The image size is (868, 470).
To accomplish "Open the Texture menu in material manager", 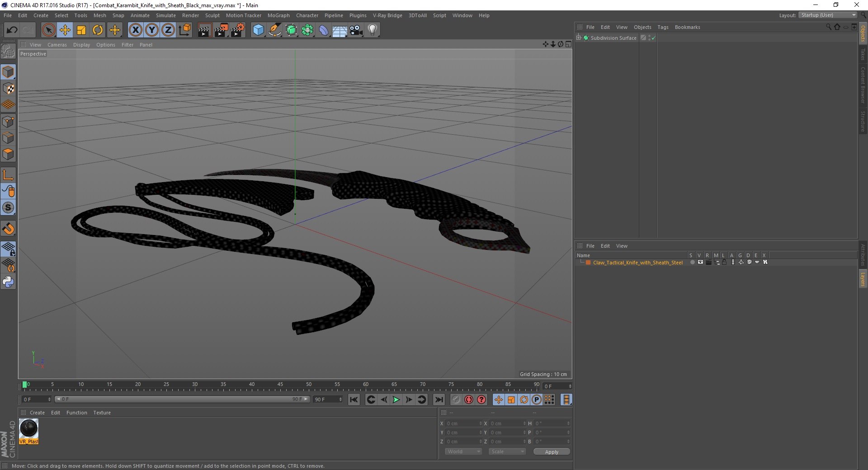I will [x=102, y=413].
